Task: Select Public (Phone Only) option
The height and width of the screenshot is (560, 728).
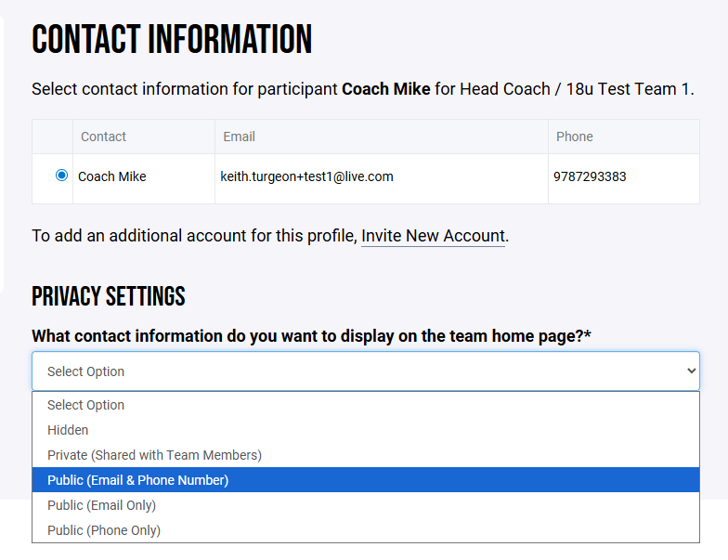Action: pyautogui.click(x=104, y=530)
